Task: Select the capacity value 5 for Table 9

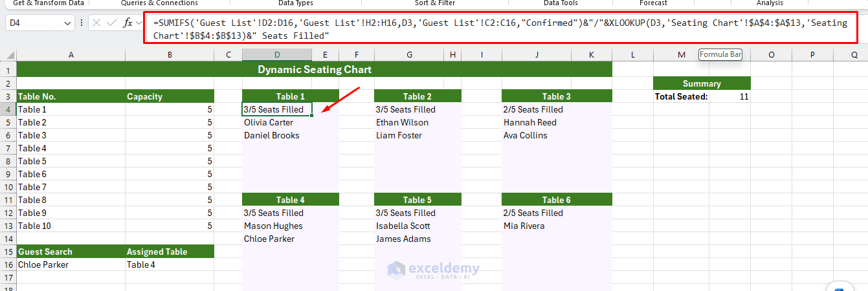Action: (170, 213)
